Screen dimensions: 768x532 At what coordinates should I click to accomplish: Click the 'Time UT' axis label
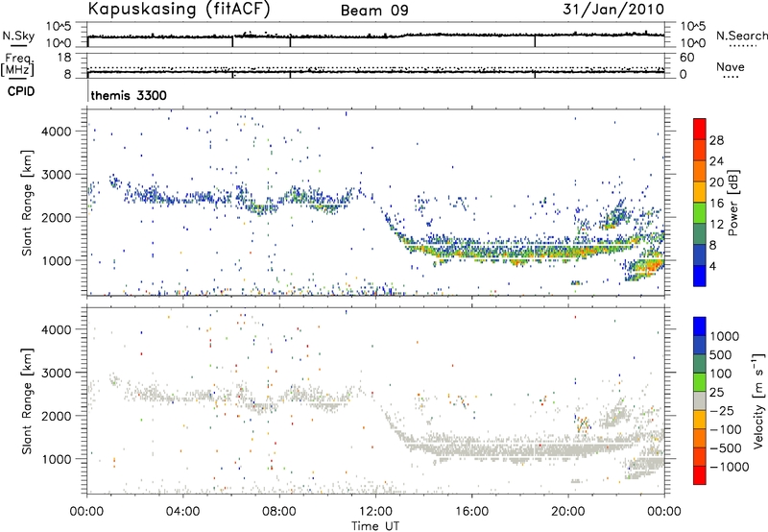point(375,526)
